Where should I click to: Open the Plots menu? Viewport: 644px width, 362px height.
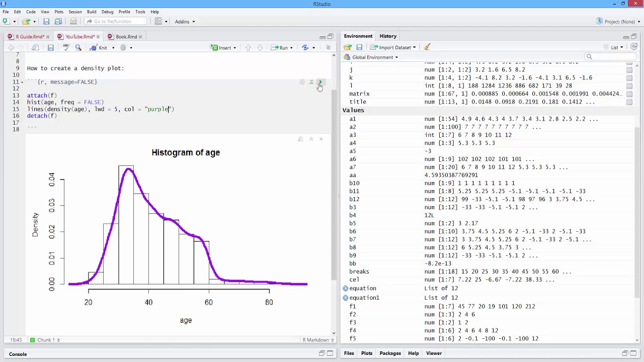tap(59, 12)
